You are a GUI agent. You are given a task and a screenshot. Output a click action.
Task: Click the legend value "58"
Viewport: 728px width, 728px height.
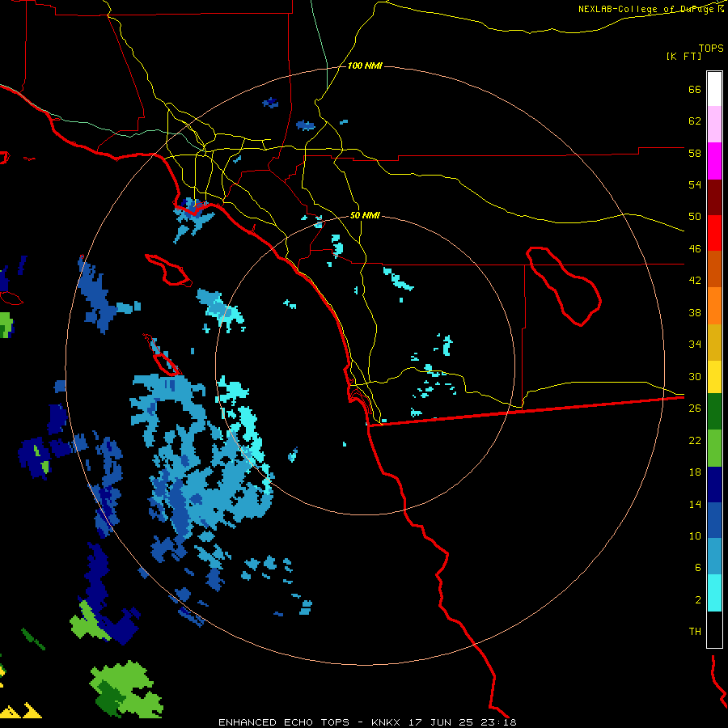pyautogui.click(x=695, y=153)
